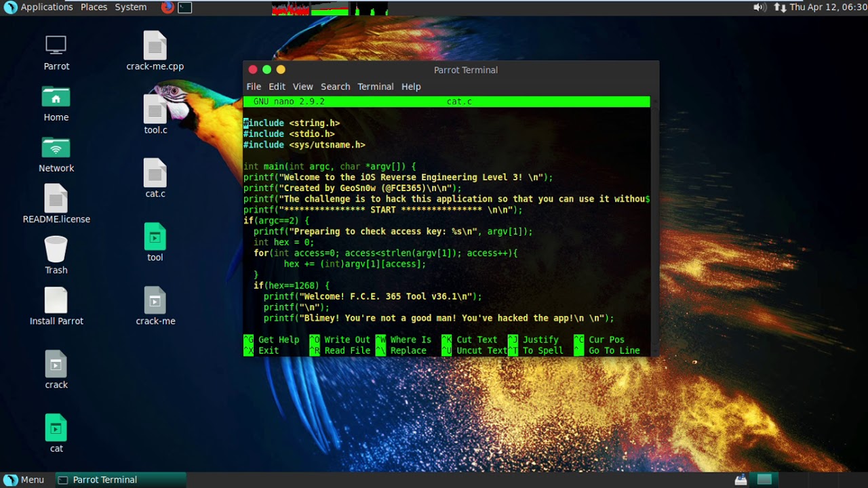The width and height of the screenshot is (868, 488).
Task: Select the first workspace in the switcher
Action: coord(765,480)
